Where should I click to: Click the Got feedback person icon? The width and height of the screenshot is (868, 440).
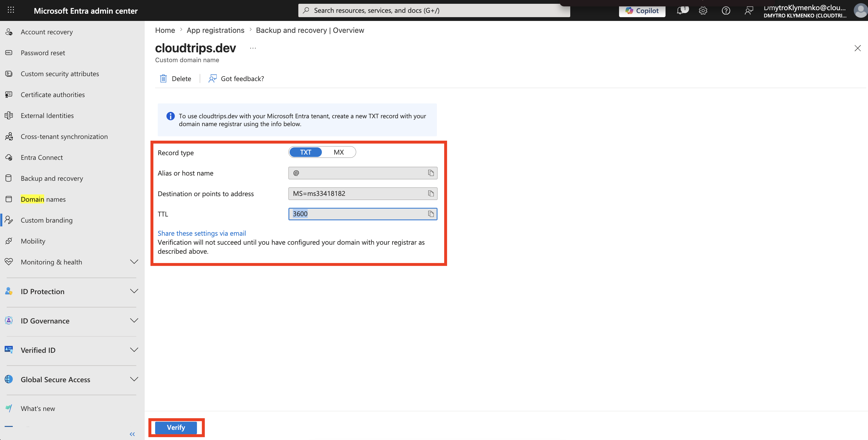tap(212, 78)
